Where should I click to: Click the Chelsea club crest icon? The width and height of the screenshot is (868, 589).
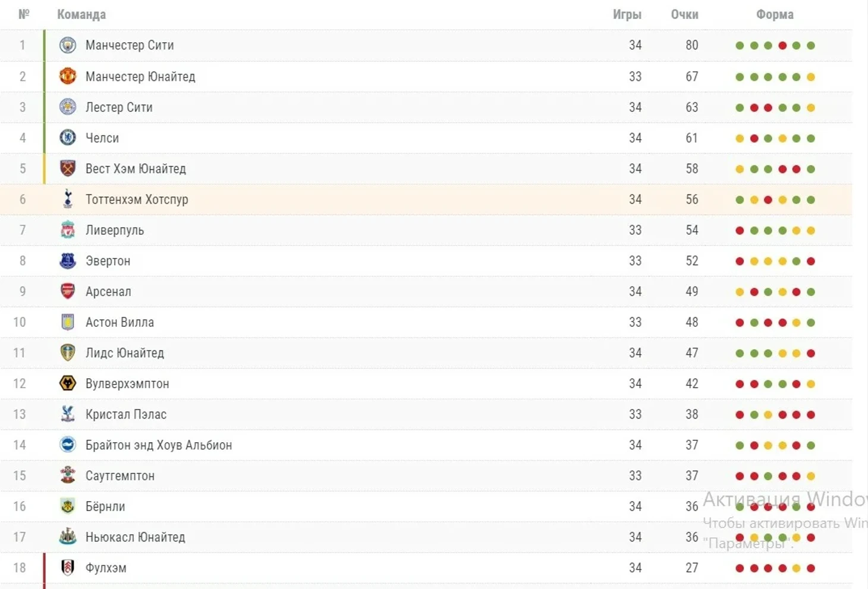click(x=68, y=138)
